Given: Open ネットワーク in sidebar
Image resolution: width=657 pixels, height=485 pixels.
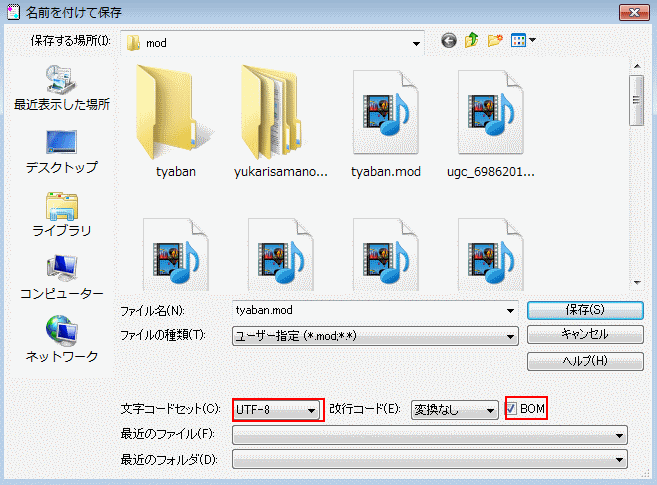Looking at the screenshot, I should pos(62,339).
